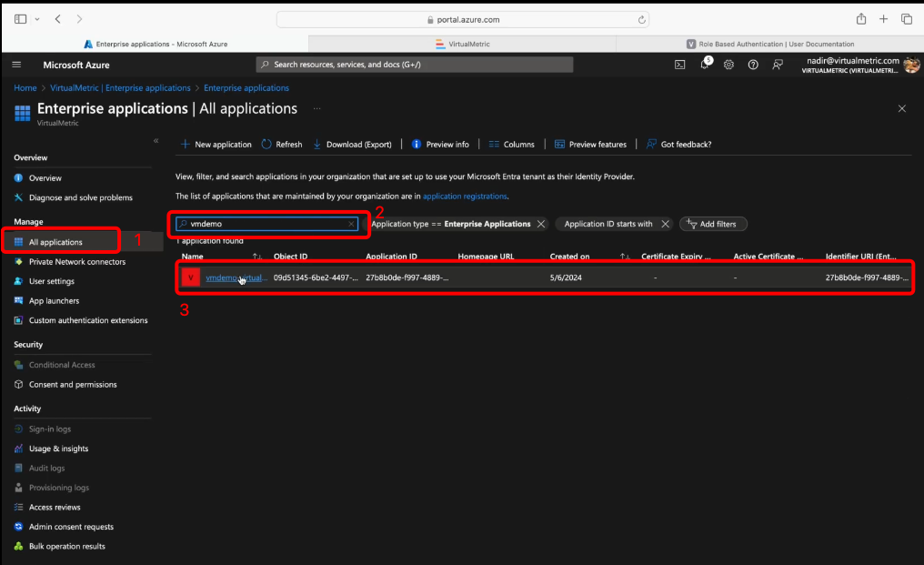The height and width of the screenshot is (565, 924).
Task: Go to Home breadcrumb
Action: 25,88
